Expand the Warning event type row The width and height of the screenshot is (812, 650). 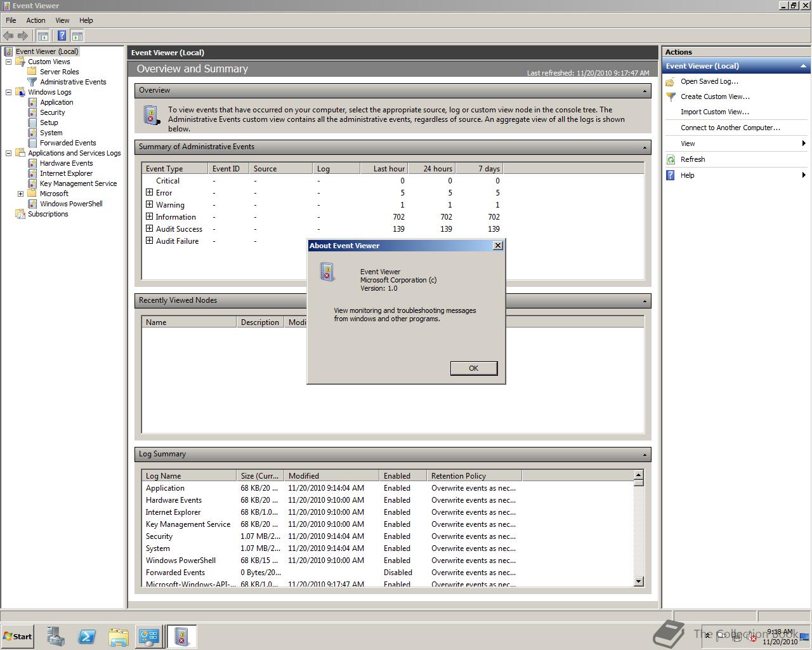tap(149, 204)
